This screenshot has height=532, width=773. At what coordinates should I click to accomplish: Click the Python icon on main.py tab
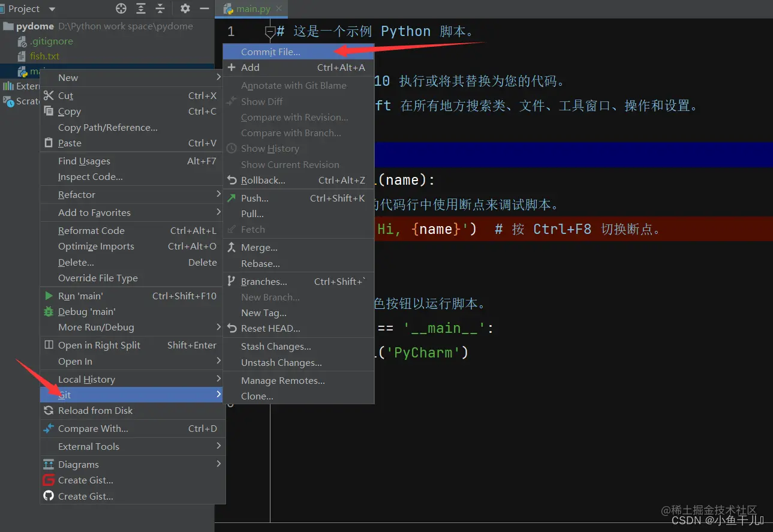228,9
